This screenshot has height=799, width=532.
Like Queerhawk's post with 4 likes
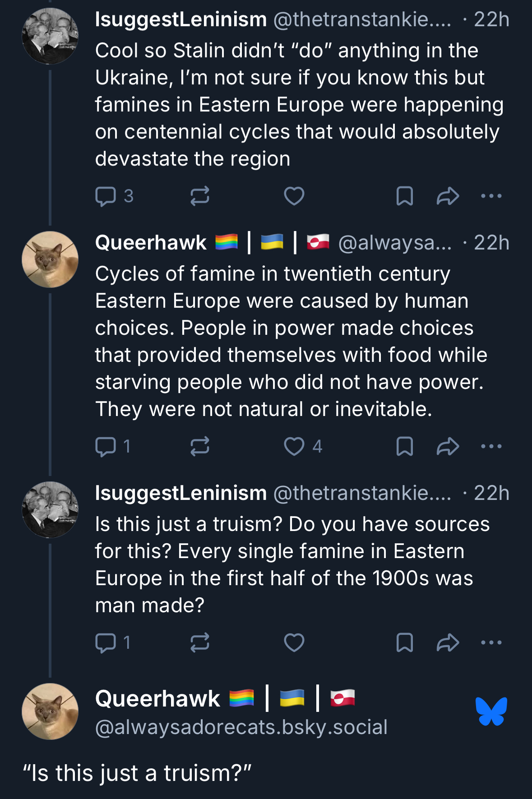pos(294,447)
